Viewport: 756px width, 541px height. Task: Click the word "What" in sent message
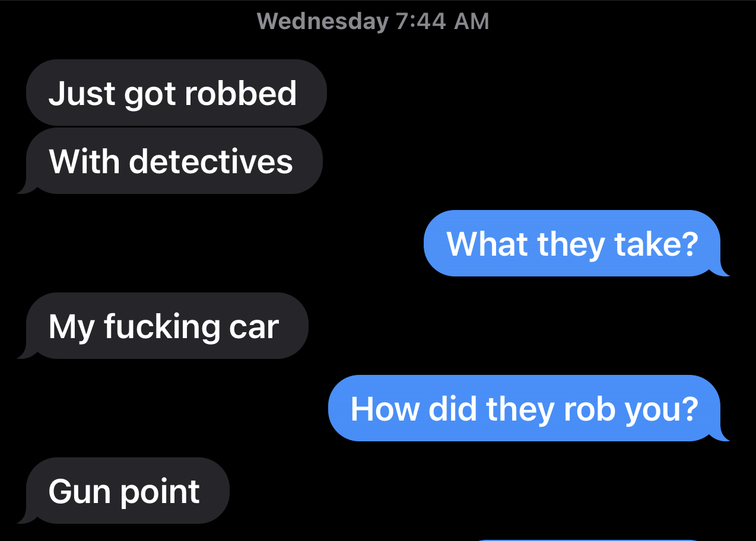487,243
